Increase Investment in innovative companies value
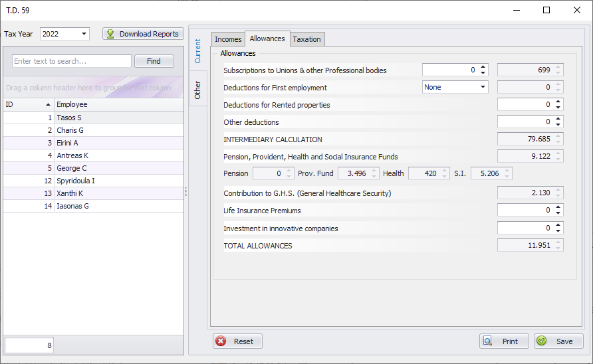The width and height of the screenshot is (593, 364). tap(558, 225)
